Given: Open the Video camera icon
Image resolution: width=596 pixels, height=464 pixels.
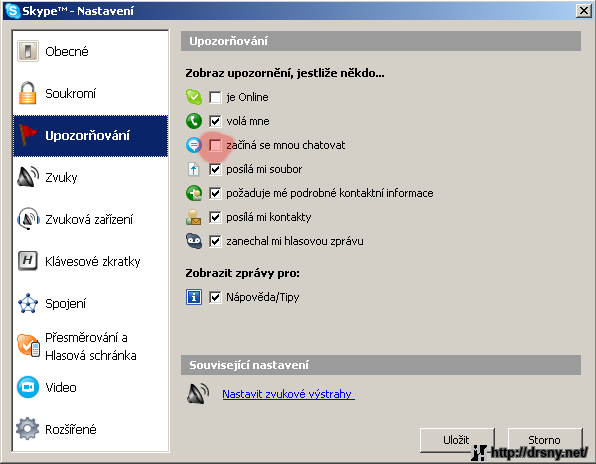Looking at the screenshot, I should 28,387.
